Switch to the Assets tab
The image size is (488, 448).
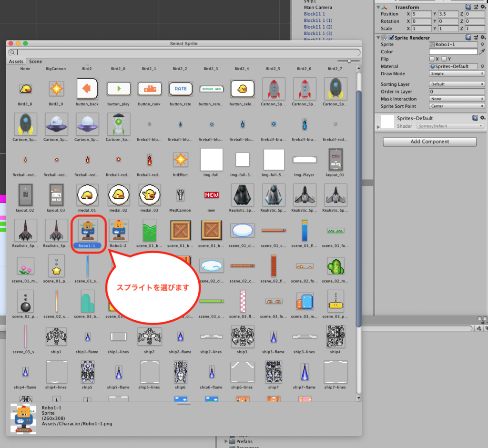[x=16, y=61]
